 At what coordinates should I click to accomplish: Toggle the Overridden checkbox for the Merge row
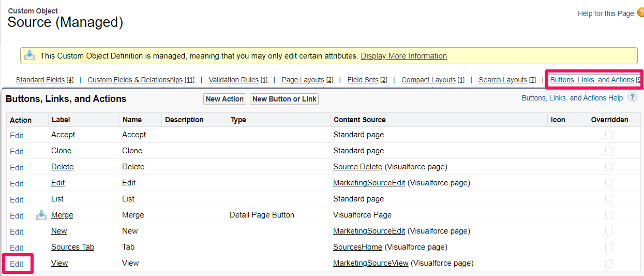click(609, 215)
